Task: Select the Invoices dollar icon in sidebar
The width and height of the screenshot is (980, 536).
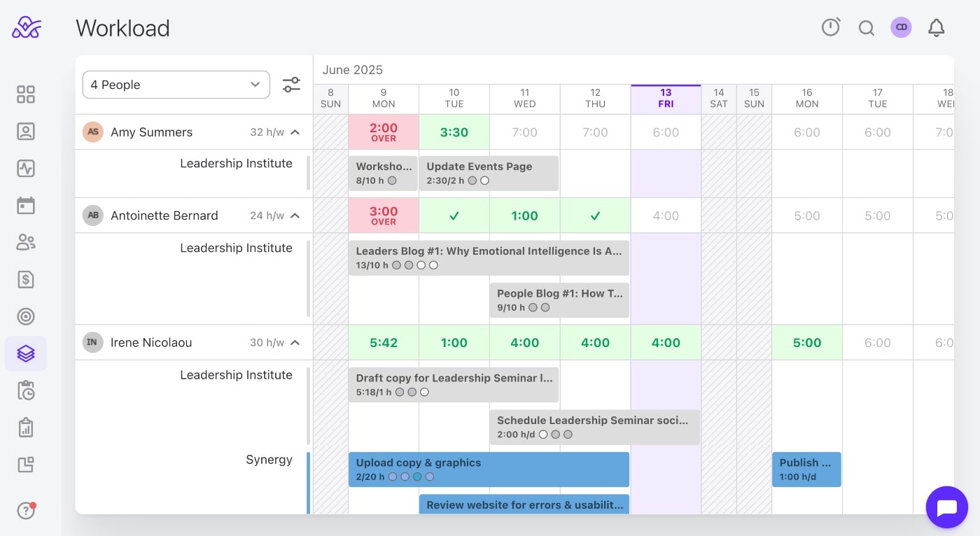Action: click(26, 279)
